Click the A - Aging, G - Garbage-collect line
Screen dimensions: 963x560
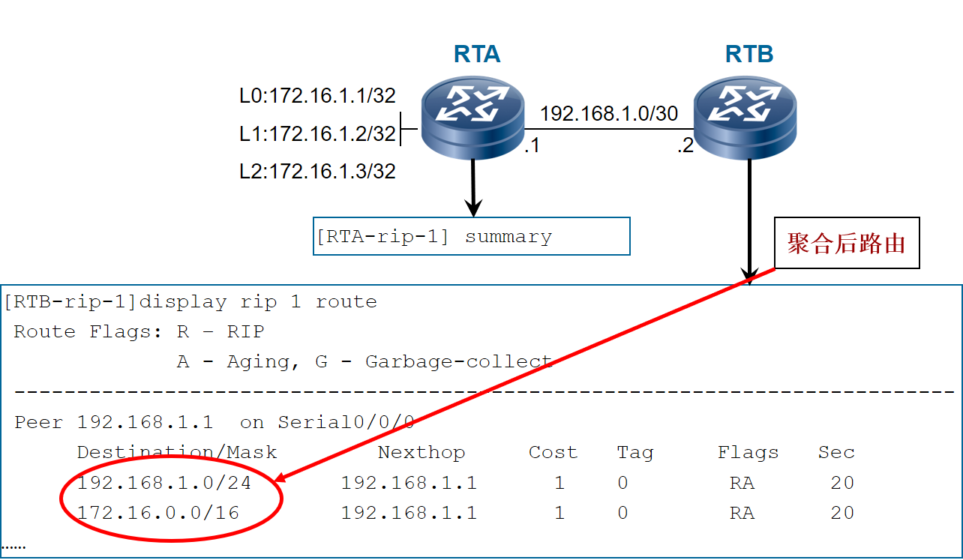click(x=364, y=362)
